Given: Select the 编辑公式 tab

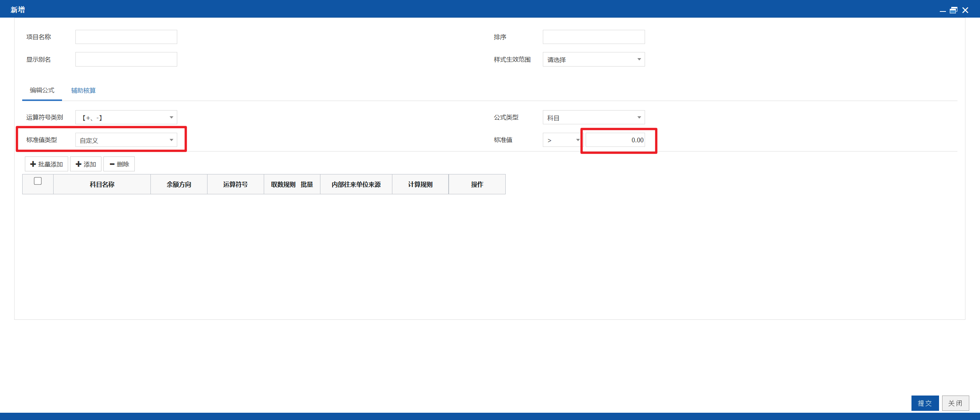Looking at the screenshot, I should (x=42, y=90).
